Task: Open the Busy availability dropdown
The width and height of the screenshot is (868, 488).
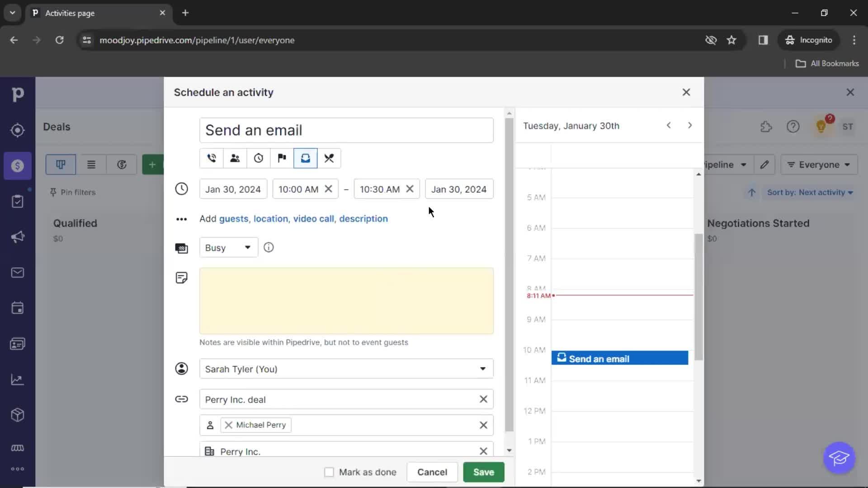Action: (x=229, y=248)
